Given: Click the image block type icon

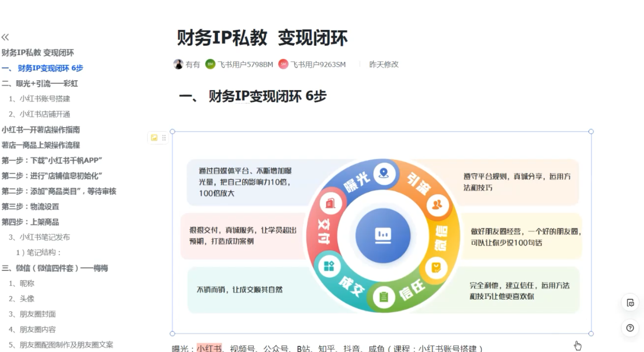Looking at the screenshot, I should (154, 138).
